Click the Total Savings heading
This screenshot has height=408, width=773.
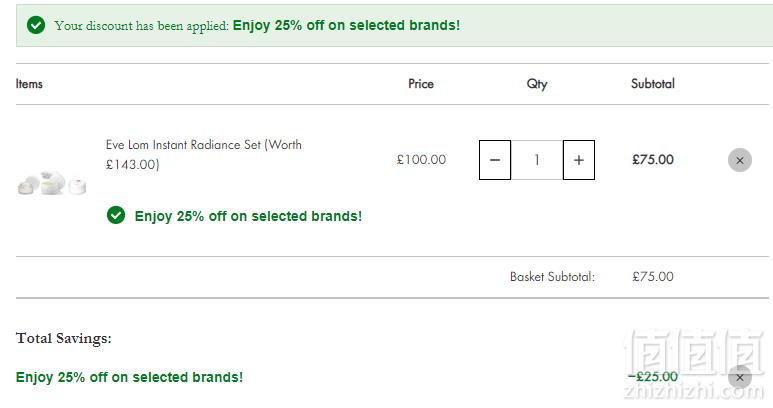coord(64,339)
